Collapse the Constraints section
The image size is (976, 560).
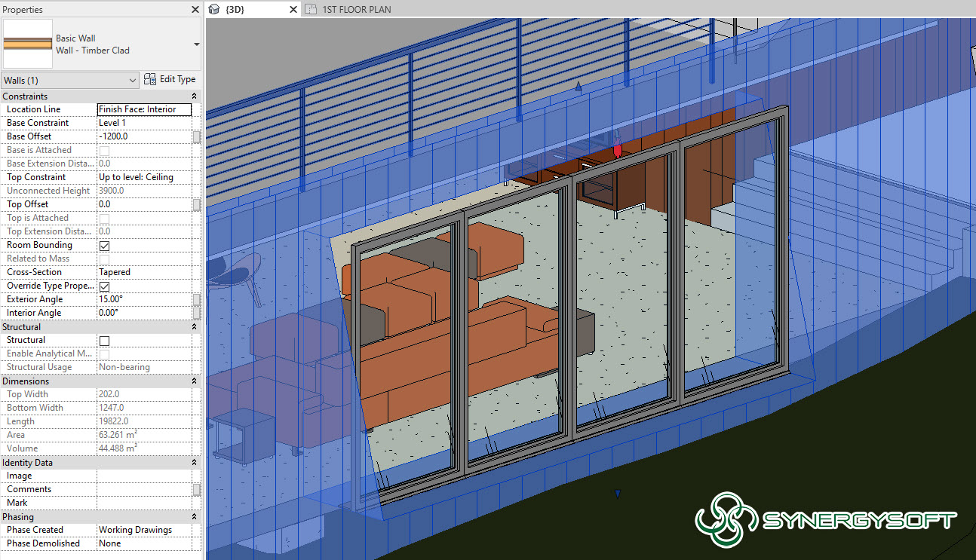click(x=194, y=96)
